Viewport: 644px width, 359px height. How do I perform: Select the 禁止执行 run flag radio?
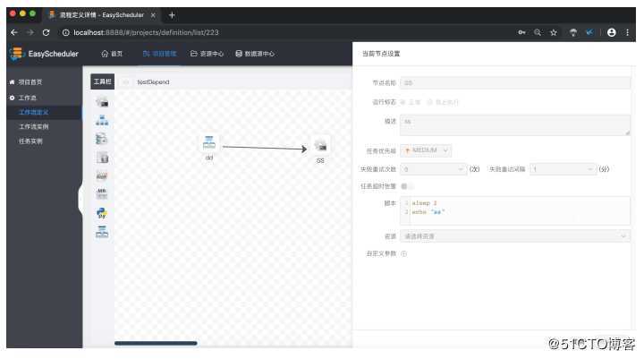point(430,102)
